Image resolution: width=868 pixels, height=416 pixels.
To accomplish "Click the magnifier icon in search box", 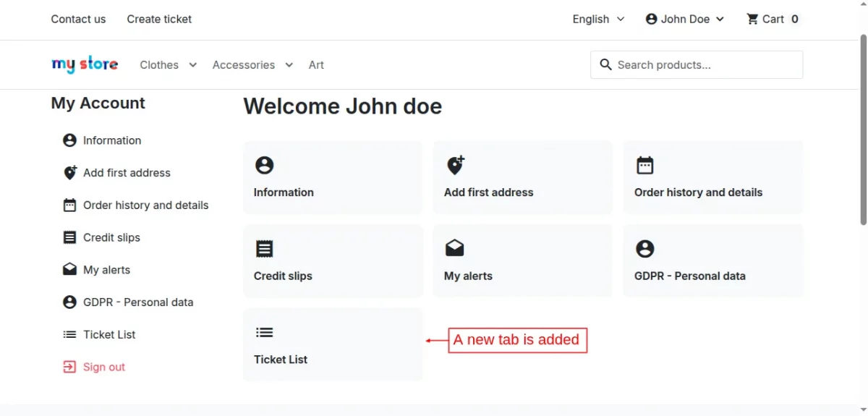I will point(606,64).
